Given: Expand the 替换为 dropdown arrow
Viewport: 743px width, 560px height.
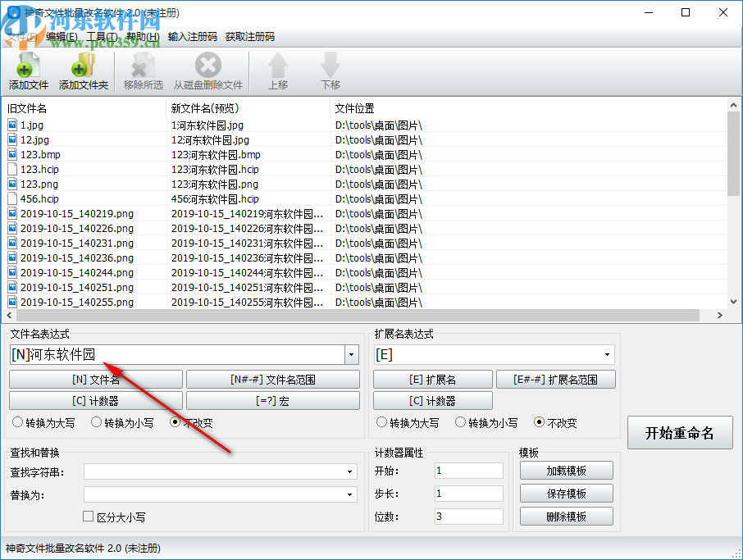Looking at the screenshot, I should (349, 494).
